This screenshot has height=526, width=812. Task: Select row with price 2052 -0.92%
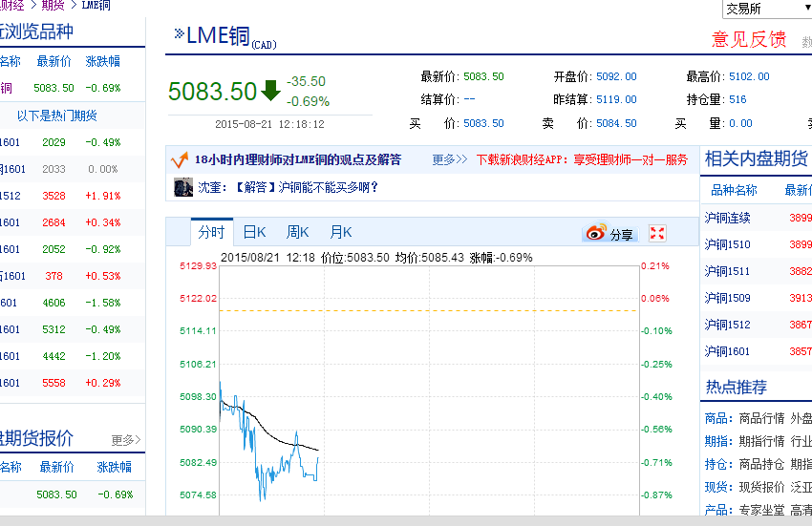(72, 249)
